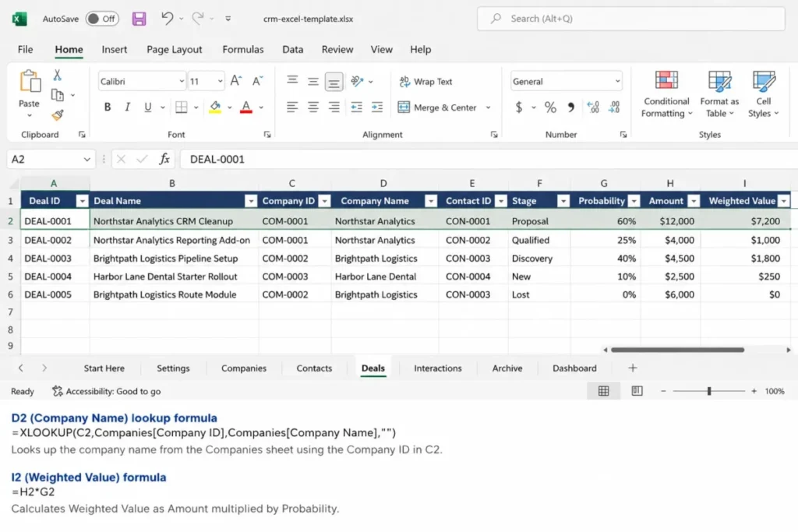Viewport: 798px width, 532px height.
Task: Toggle the AutoSave switch
Action: (x=102, y=19)
